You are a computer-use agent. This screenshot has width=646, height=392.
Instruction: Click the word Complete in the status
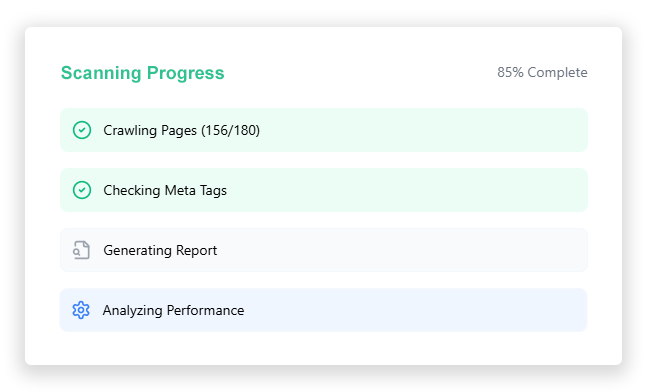click(x=557, y=72)
